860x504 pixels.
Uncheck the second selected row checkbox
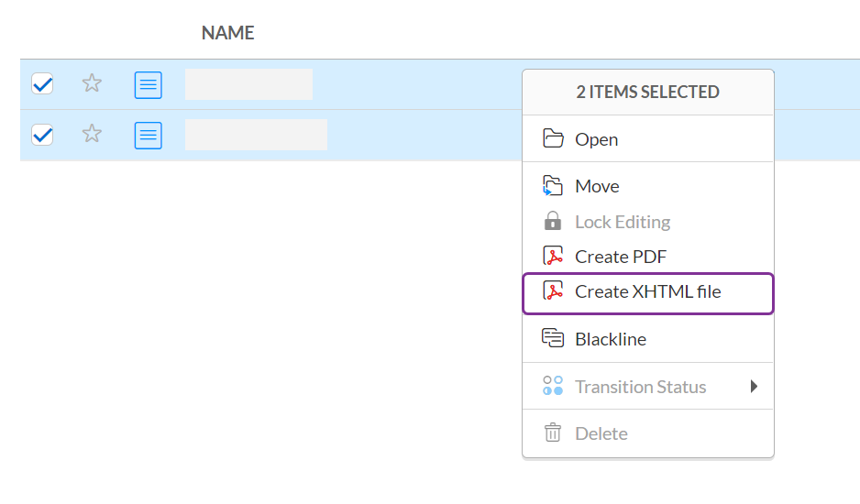point(42,135)
